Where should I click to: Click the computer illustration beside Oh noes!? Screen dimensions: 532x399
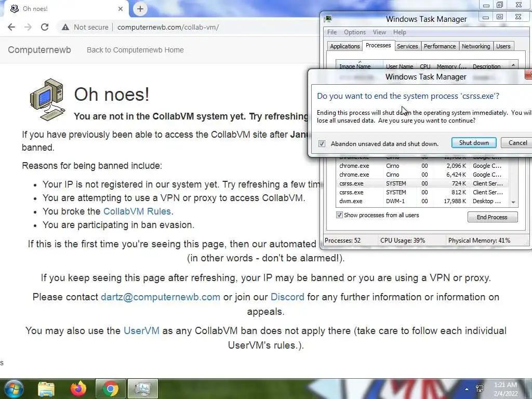[47, 99]
